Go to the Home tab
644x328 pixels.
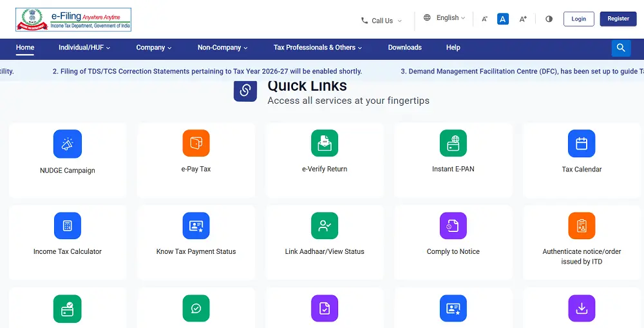[x=25, y=48]
